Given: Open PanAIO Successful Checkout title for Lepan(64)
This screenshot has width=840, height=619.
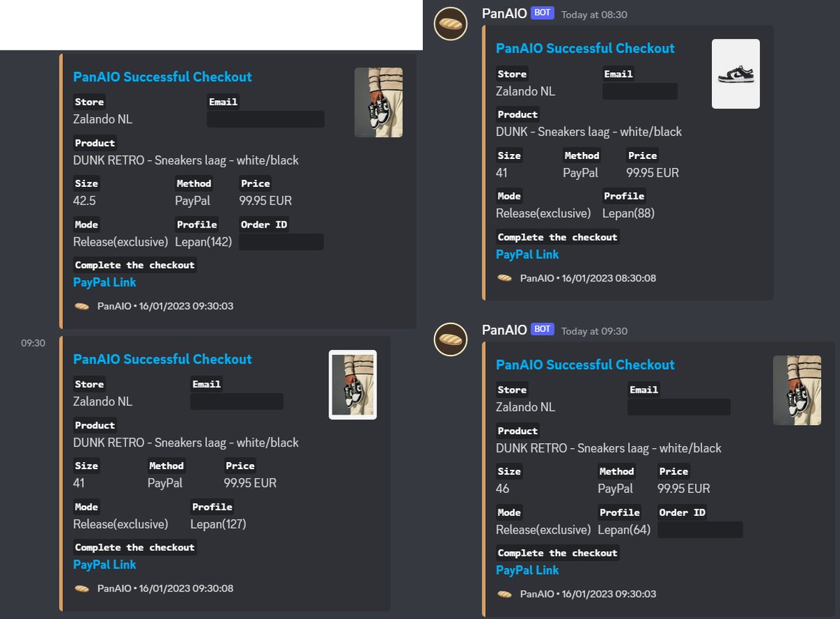Looking at the screenshot, I should [x=585, y=365].
